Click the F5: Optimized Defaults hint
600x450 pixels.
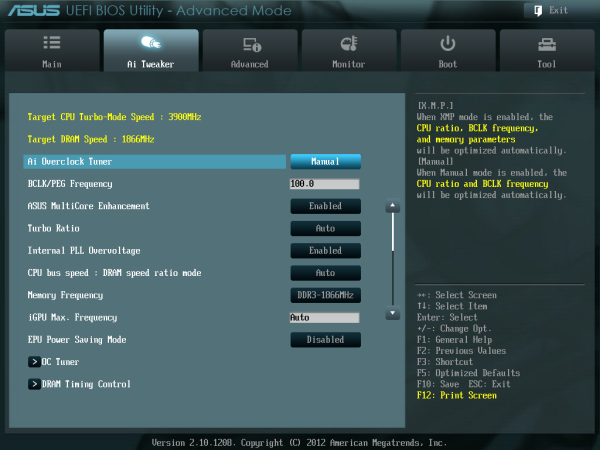[469, 373]
